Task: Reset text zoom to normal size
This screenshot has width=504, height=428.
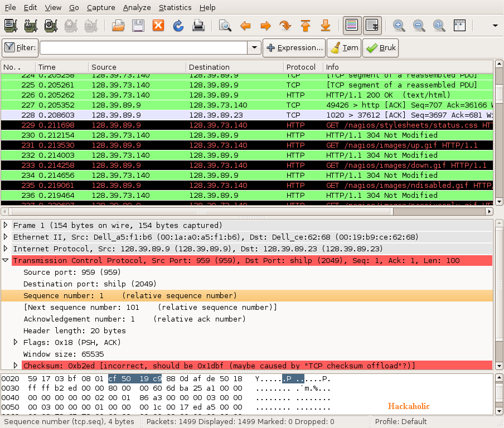Action: point(439,26)
